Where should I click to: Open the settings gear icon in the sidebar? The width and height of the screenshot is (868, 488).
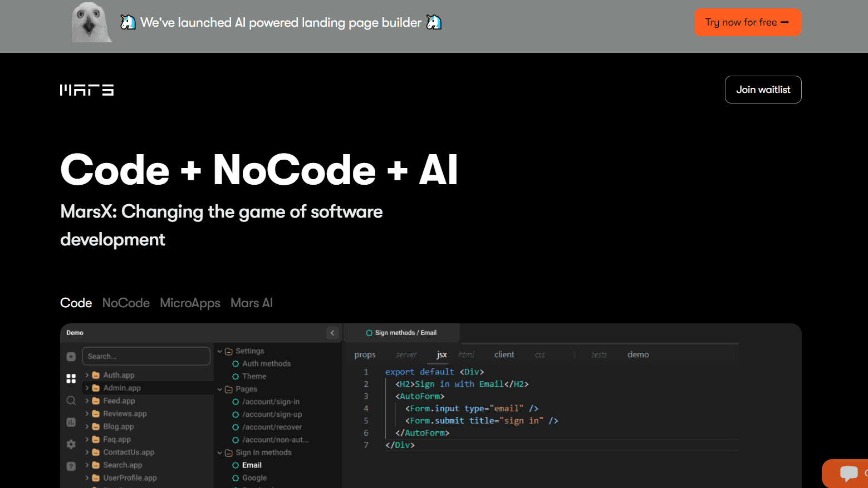[x=71, y=444]
